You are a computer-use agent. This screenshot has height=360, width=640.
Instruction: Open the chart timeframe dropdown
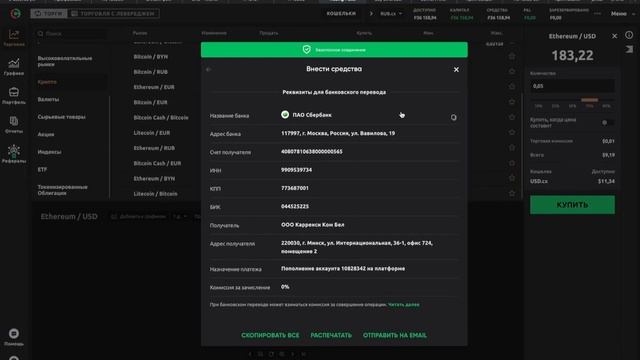180,216
